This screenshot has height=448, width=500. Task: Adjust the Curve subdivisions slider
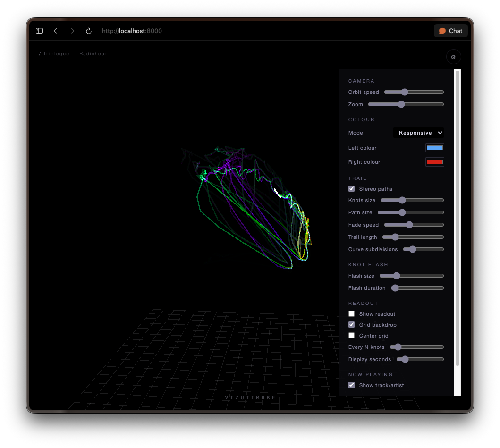424,249
